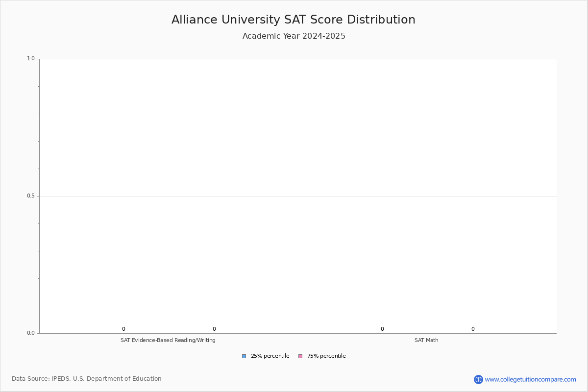Toggle the 75% percentile series label
The height and width of the screenshot is (392, 588).
click(326, 356)
